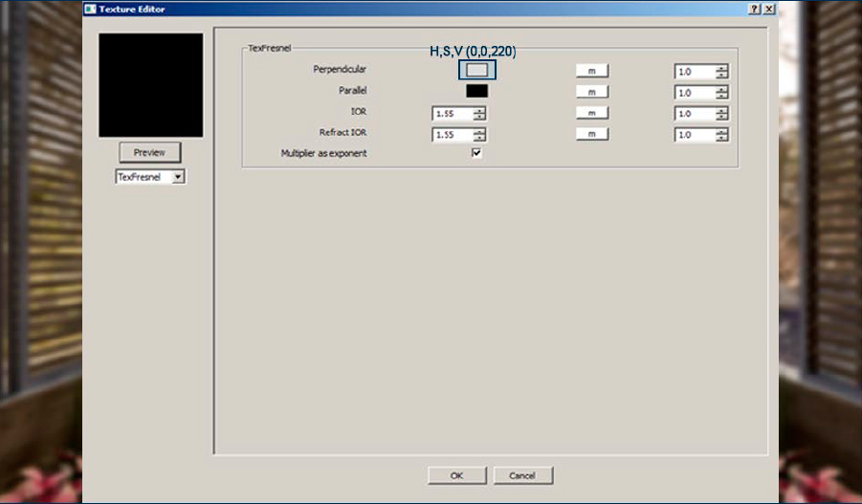
Task: Toggle the Multiplier as exponent checkbox
Action: (476, 153)
